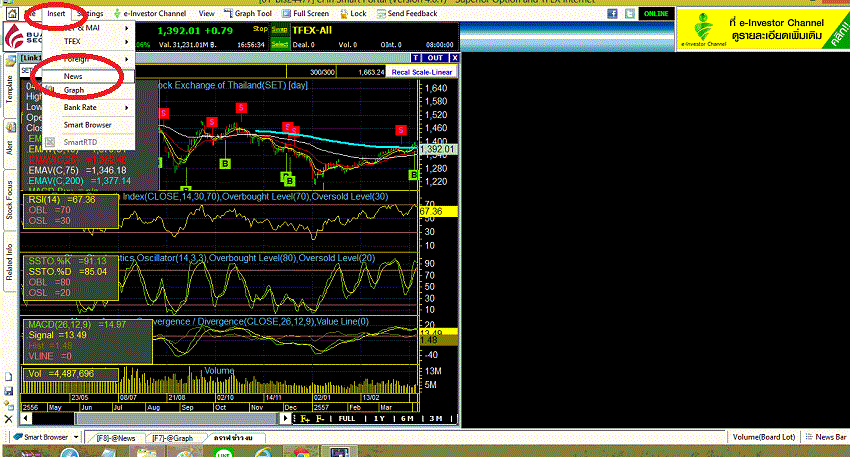
Task: Click Volume(Board Lot) in status bar
Action: click(x=764, y=437)
